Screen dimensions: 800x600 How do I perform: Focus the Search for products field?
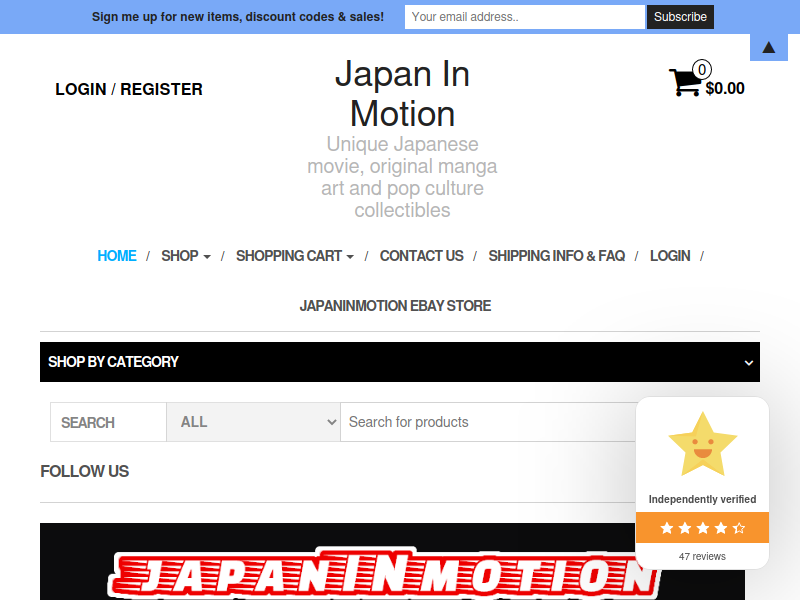point(488,422)
